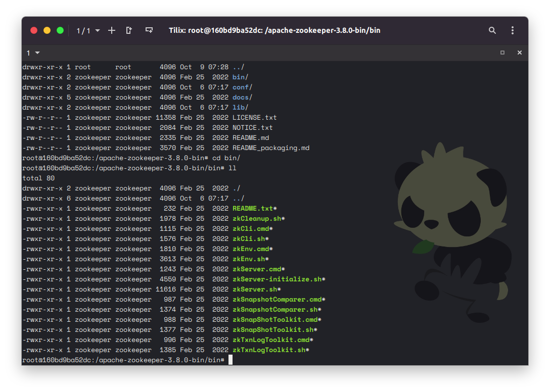Open the terminal search magnifier
This screenshot has width=550, height=392.
492,30
